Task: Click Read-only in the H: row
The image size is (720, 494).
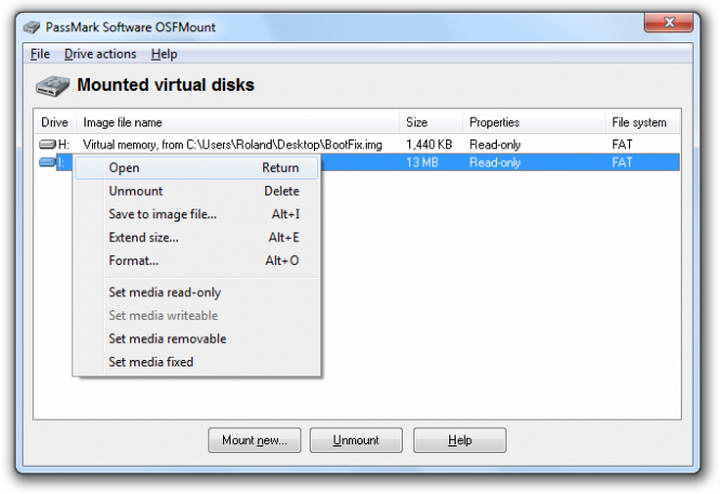Action: coord(495,145)
